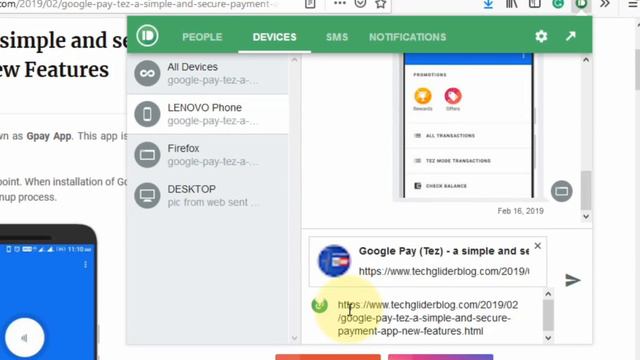
Task: Open the Firefox Library icon
Action: tap(511, 4)
